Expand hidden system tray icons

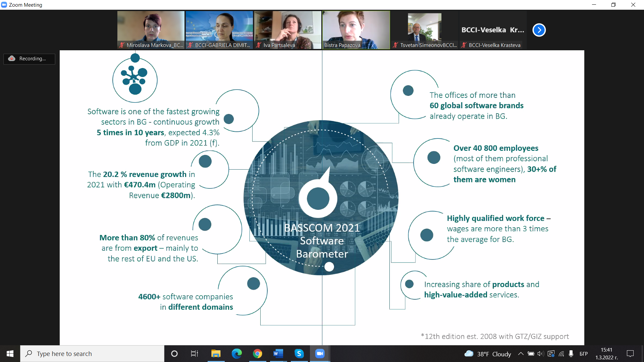(x=521, y=354)
